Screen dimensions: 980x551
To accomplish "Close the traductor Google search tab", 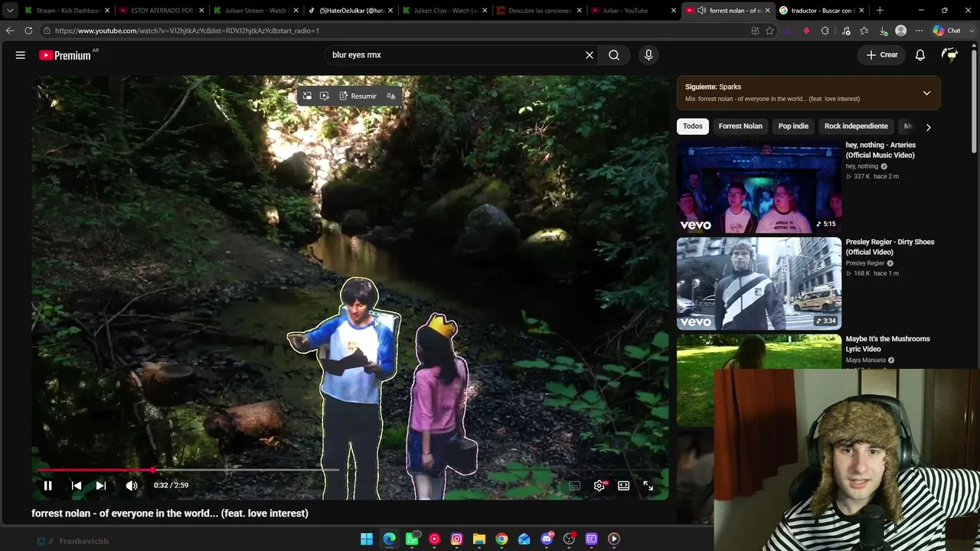I will coord(862,11).
